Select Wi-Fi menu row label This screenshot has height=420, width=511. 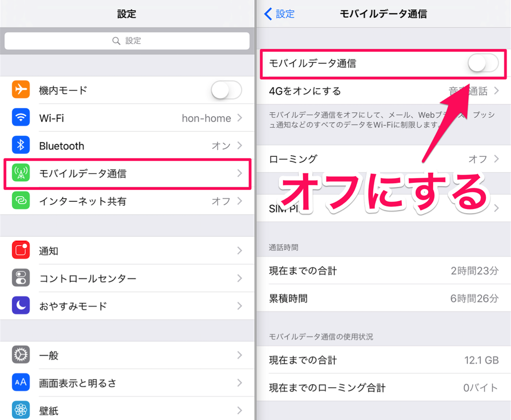52,118
